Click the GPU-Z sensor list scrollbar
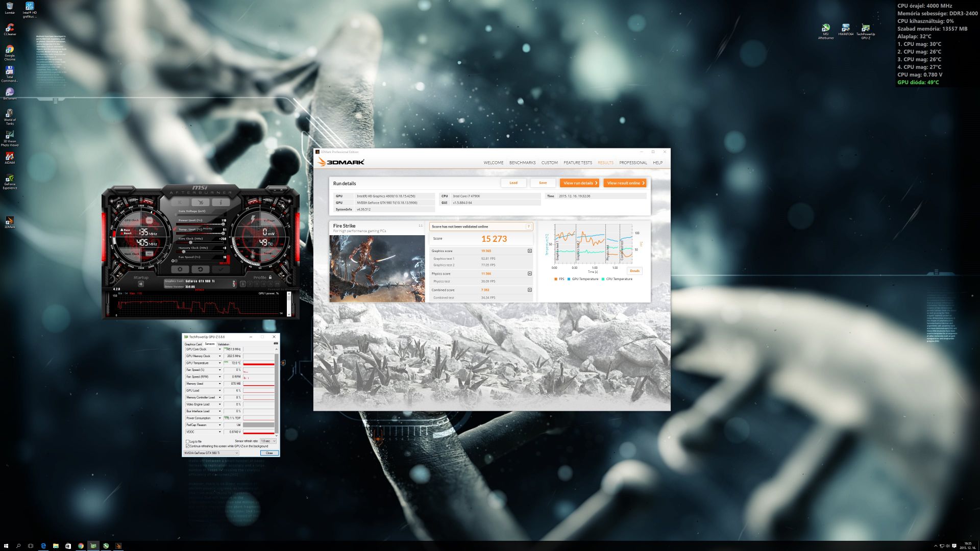980x551 pixels. tap(277, 393)
